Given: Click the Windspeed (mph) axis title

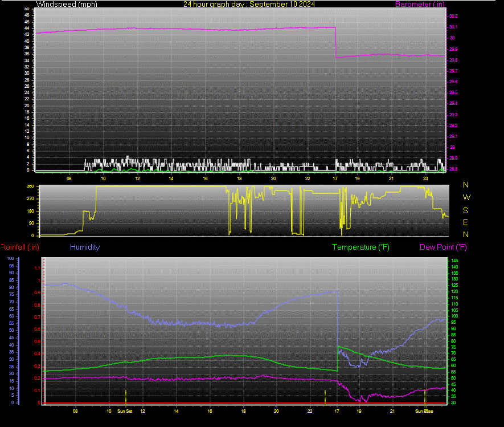Looking at the screenshot, I should [x=67, y=4].
